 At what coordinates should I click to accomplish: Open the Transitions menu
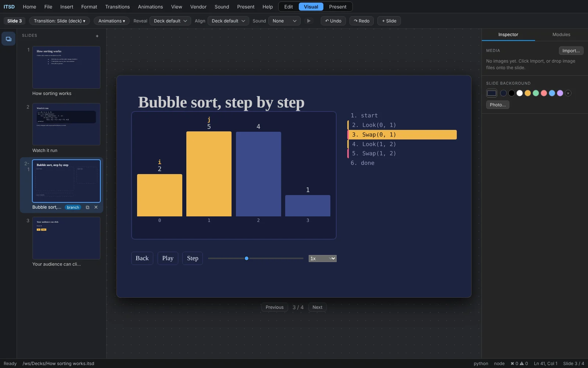pyautogui.click(x=117, y=7)
